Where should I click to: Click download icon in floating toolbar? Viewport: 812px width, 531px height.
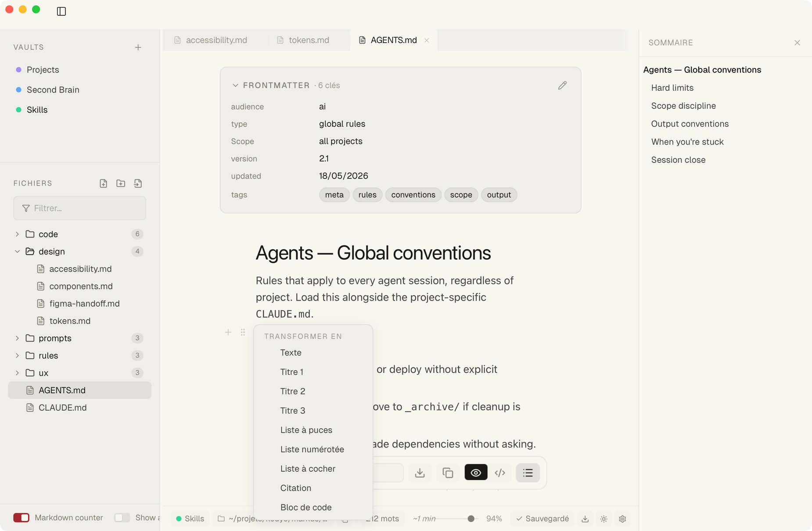coord(420,473)
